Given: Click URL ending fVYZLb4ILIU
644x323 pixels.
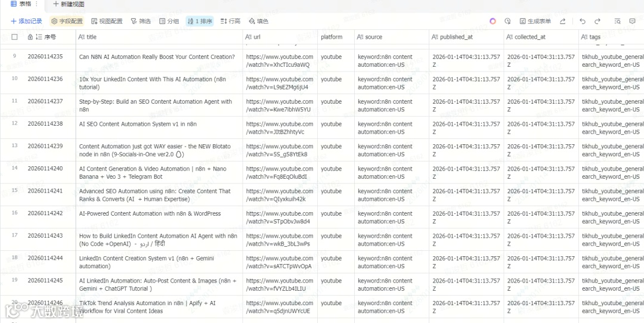Looking at the screenshot, I should click(x=279, y=285).
